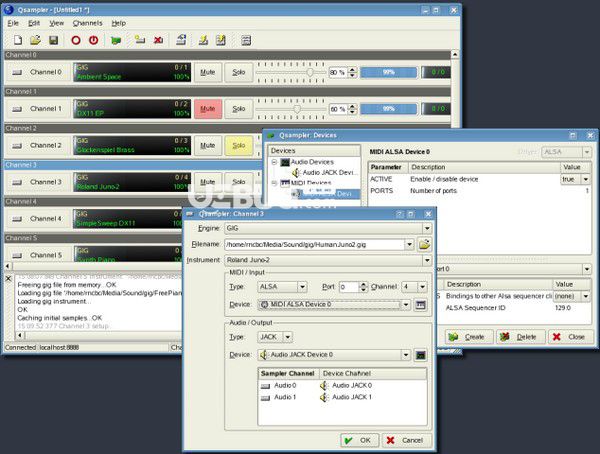Toggle Solo on Channel 1

[x=239, y=109]
